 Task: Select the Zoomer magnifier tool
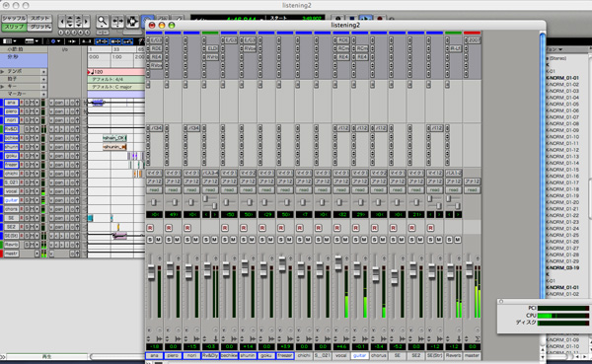pos(103,21)
